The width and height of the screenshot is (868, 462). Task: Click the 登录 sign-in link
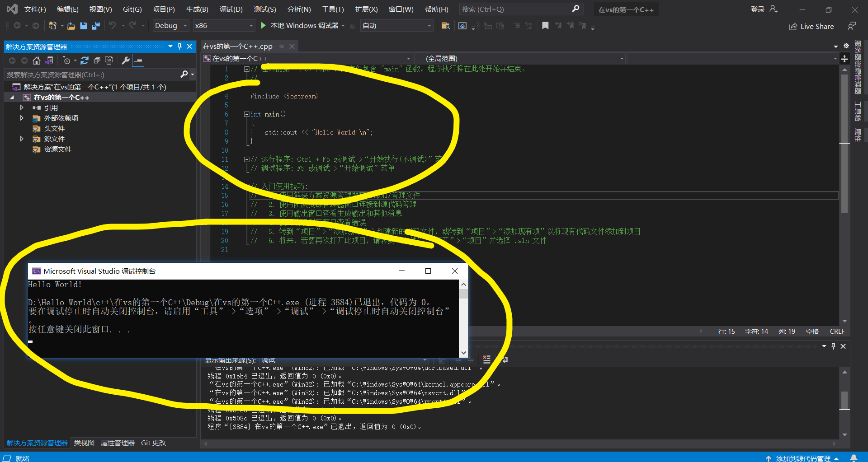(758, 9)
